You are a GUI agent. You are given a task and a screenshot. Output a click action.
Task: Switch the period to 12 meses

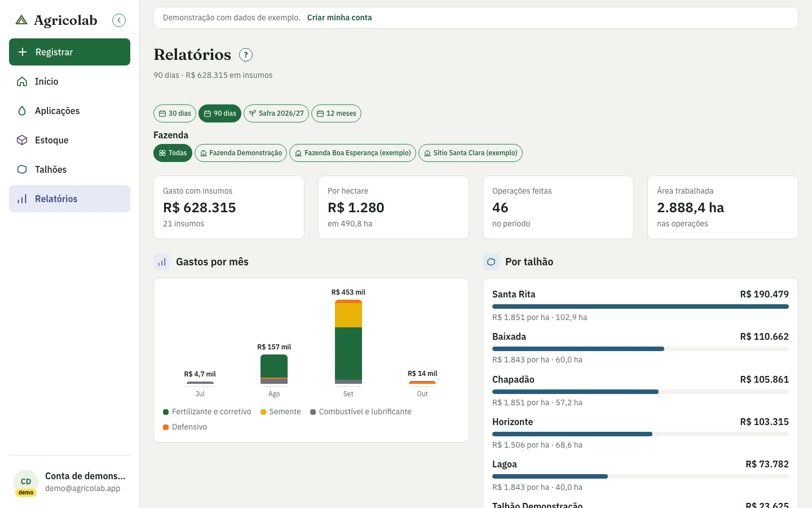pos(336,113)
